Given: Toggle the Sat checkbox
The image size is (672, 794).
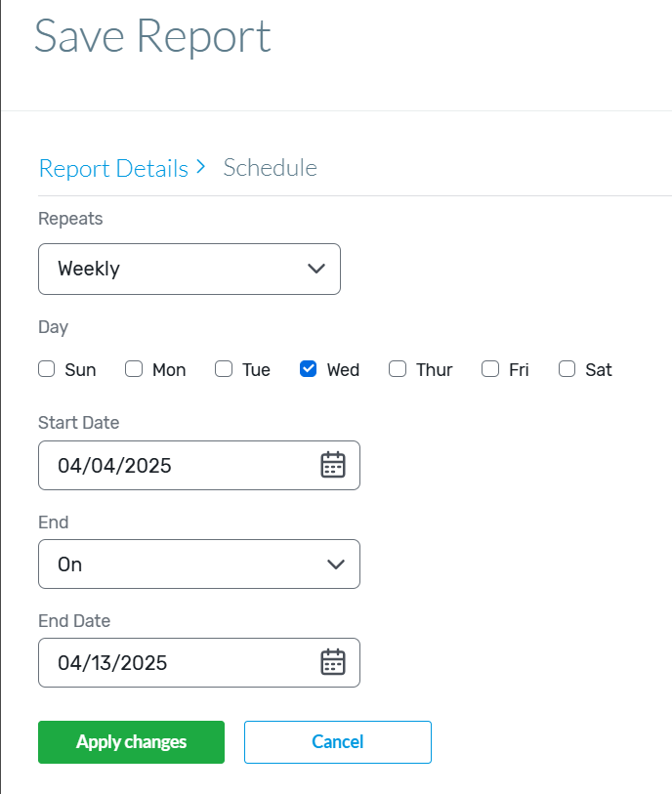Looking at the screenshot, I should point(567,368).
